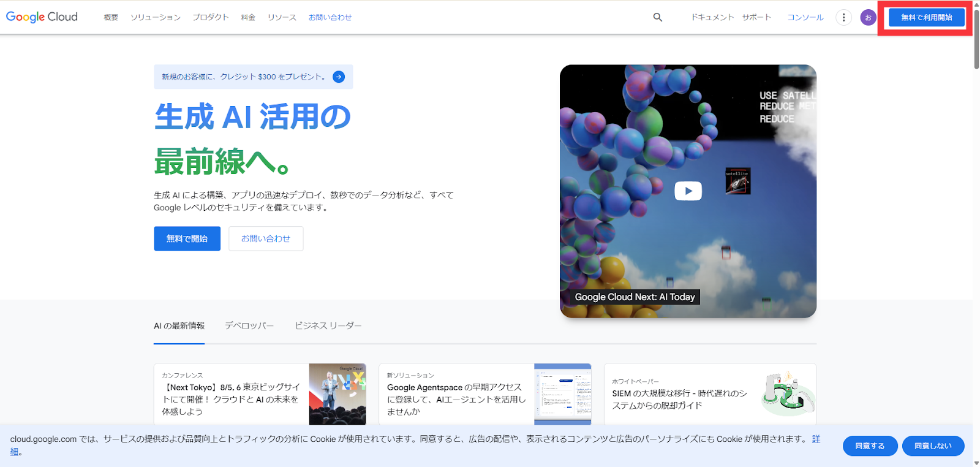The height and width of the screenshot is (467, 980).
Task: Play the Google Cloud Next video
Action: (x=688, y=191)
